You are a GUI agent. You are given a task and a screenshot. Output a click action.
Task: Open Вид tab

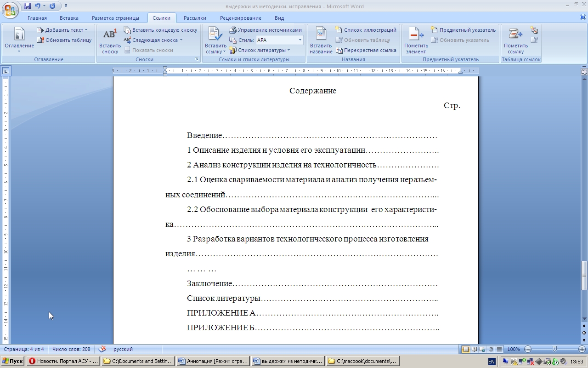279,18
